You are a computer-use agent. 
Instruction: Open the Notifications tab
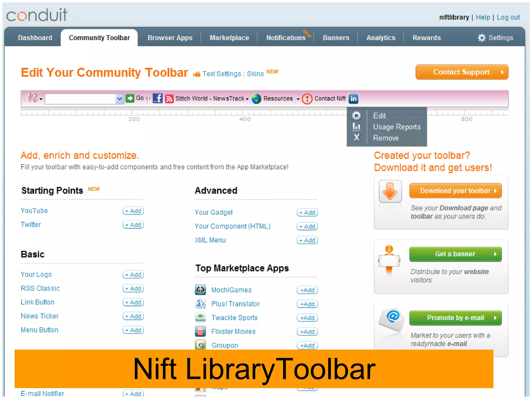(x=286, y=38)
